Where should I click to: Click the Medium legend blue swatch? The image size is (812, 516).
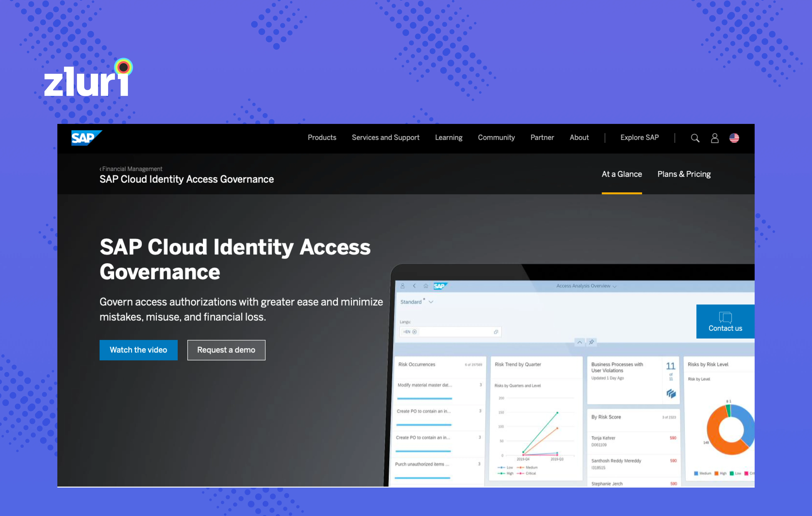[x=696, y=473]
